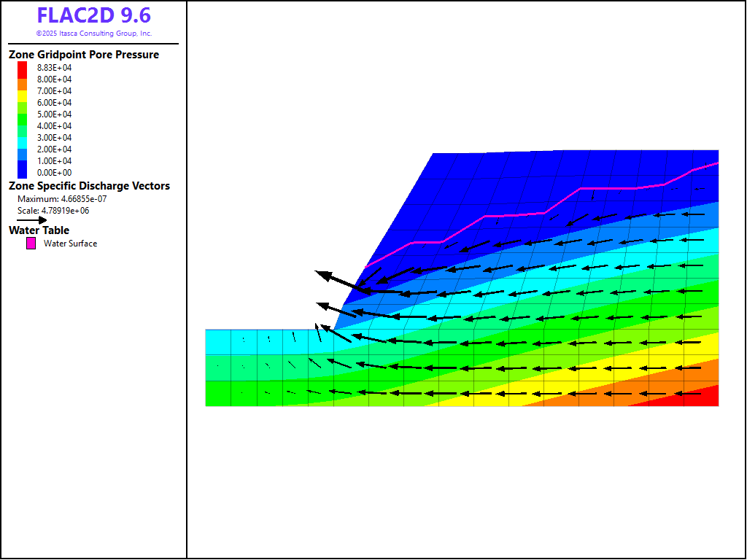Screen dimensions: 747x560
Task: Select the Zone Gridpoint Pore Pressure heading
Action: 83,55
